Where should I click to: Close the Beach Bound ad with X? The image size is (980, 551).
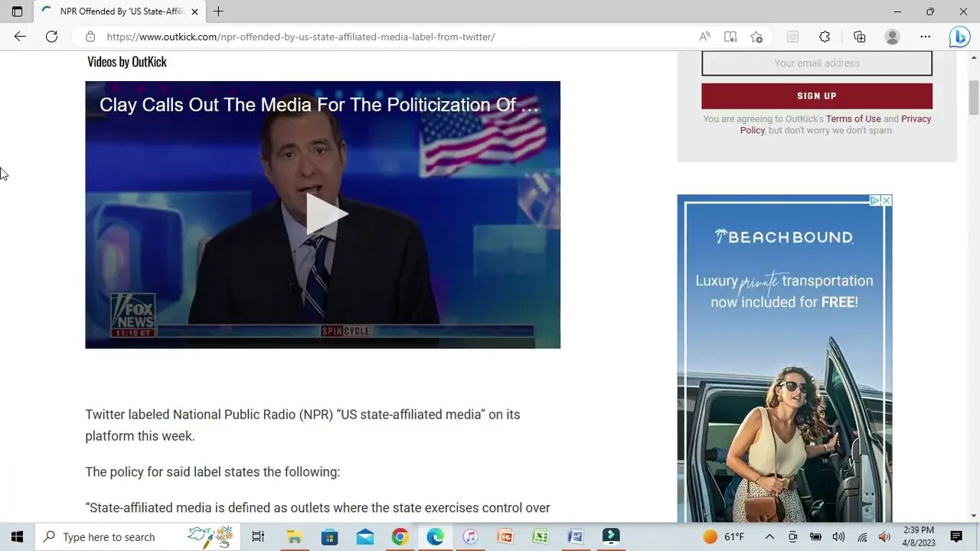(887, 201)
